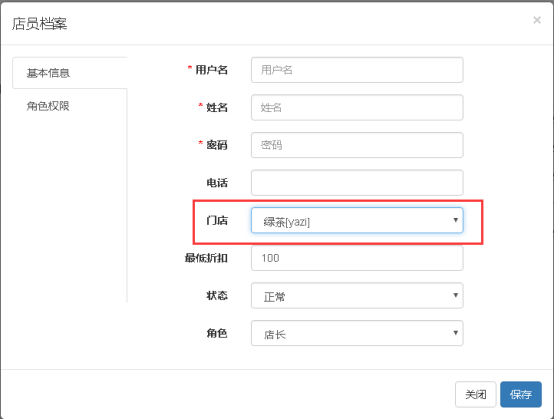Focus the 最低折扣 field showing 100
554x419 pixels.
(357, 258)
